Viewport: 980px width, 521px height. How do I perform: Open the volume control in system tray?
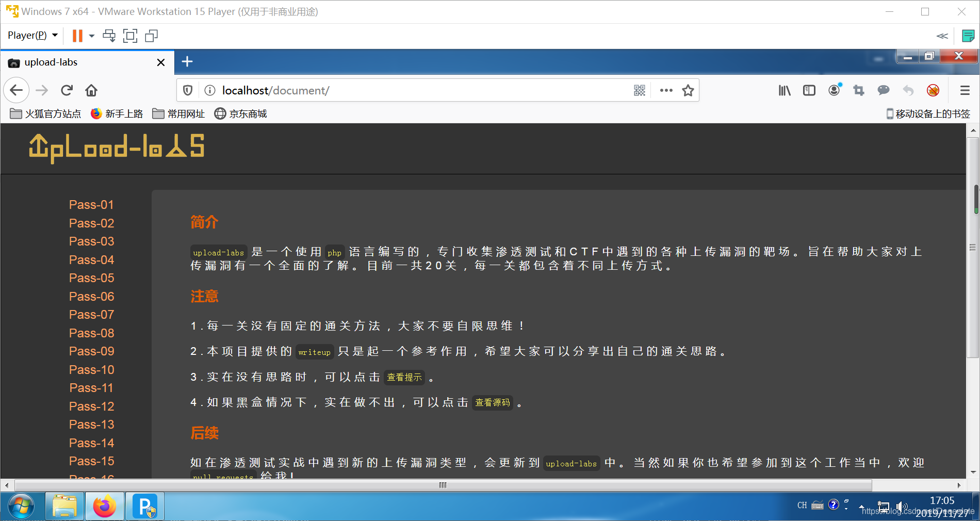pos(901,507)
